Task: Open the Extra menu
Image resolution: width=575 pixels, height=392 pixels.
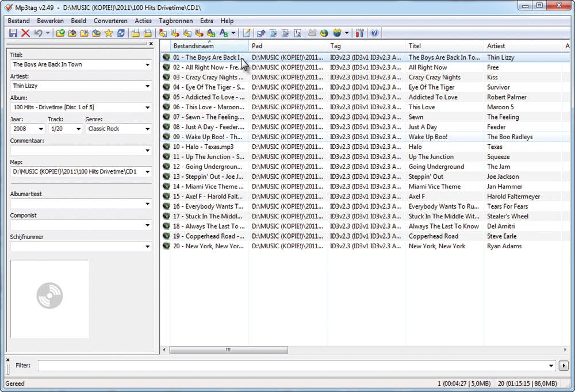Action: pyautogui.click(x=206, y=21)
